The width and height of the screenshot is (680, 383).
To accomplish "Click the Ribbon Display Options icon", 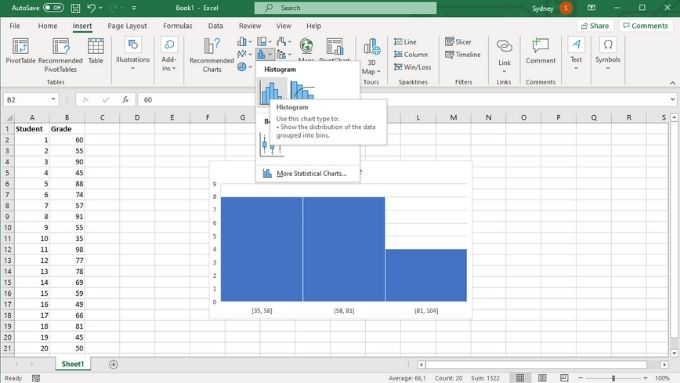I will [591, 8].
